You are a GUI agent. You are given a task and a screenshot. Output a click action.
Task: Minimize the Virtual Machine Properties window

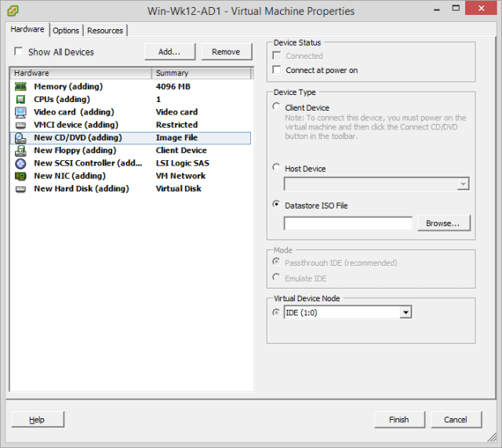pos(436,9)
